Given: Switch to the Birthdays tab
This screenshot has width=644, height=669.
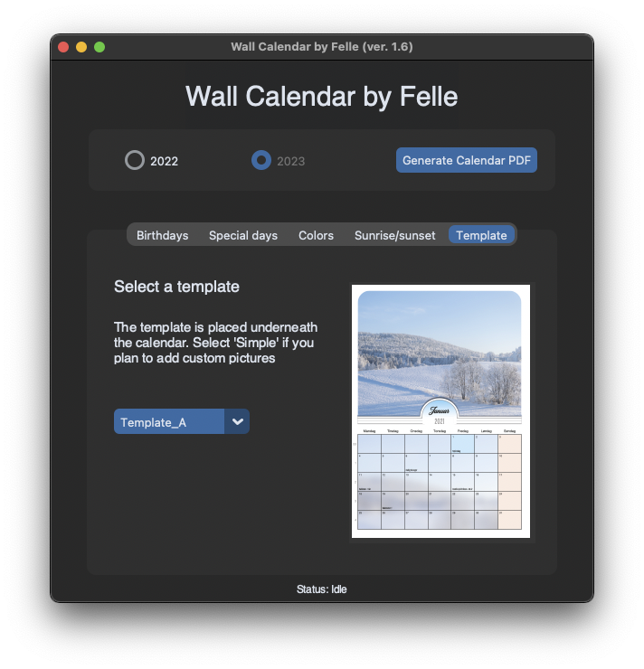Looking at the screenshot, I should click(x=163, y=235).
